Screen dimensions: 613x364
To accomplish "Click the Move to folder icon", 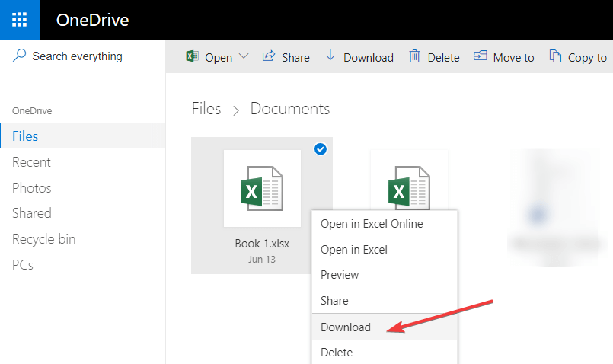I will click(480, 56).
